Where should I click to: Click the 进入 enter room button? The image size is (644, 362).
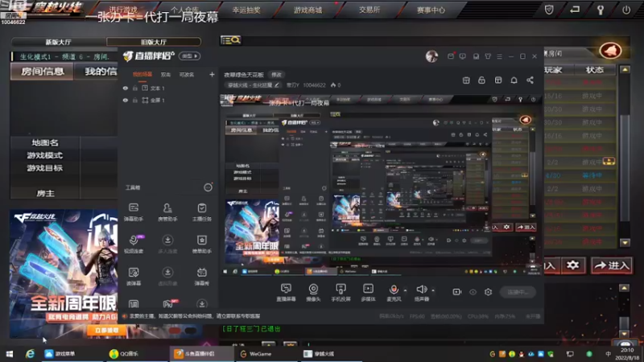[x=612, y=265]
